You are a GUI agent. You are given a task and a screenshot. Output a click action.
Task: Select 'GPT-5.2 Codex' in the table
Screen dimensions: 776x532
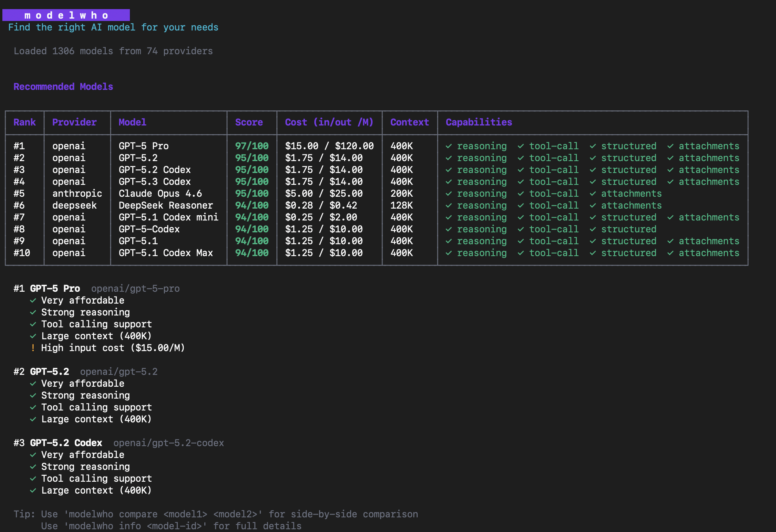click(155, 170)
